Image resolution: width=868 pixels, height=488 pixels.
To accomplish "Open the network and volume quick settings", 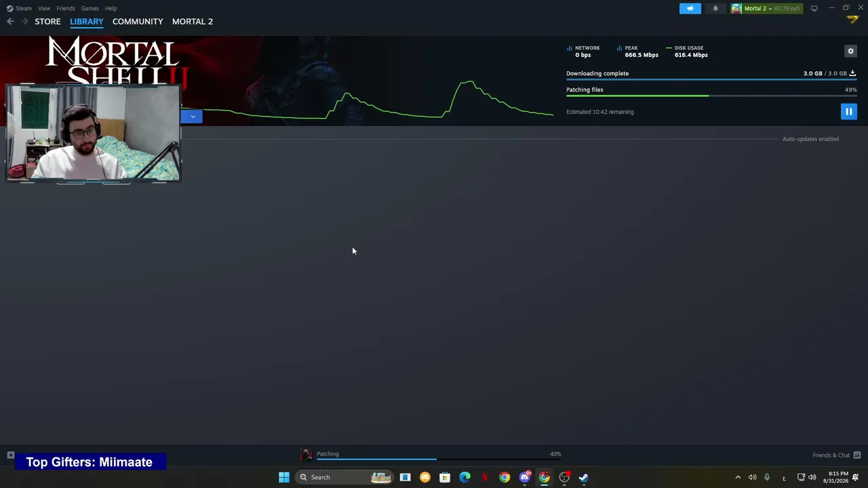I will (806, 477).
